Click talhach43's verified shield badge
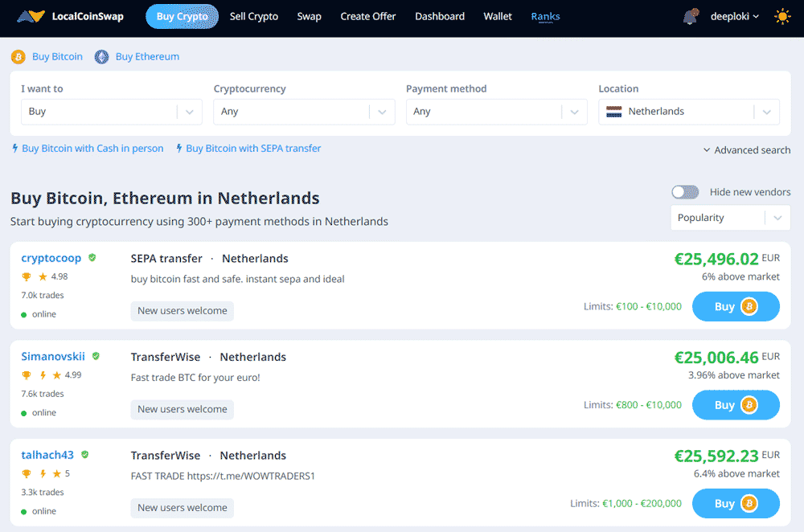The height and width of the screenshot is (532, 804). [85, 455]
